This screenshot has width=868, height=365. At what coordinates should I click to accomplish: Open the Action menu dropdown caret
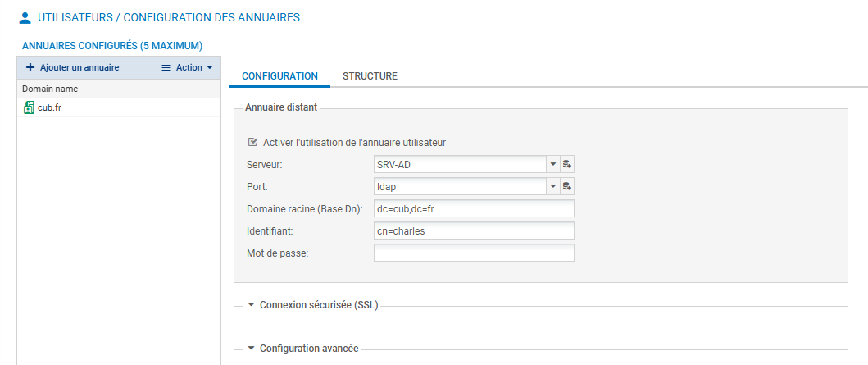(x=209, y=67)
